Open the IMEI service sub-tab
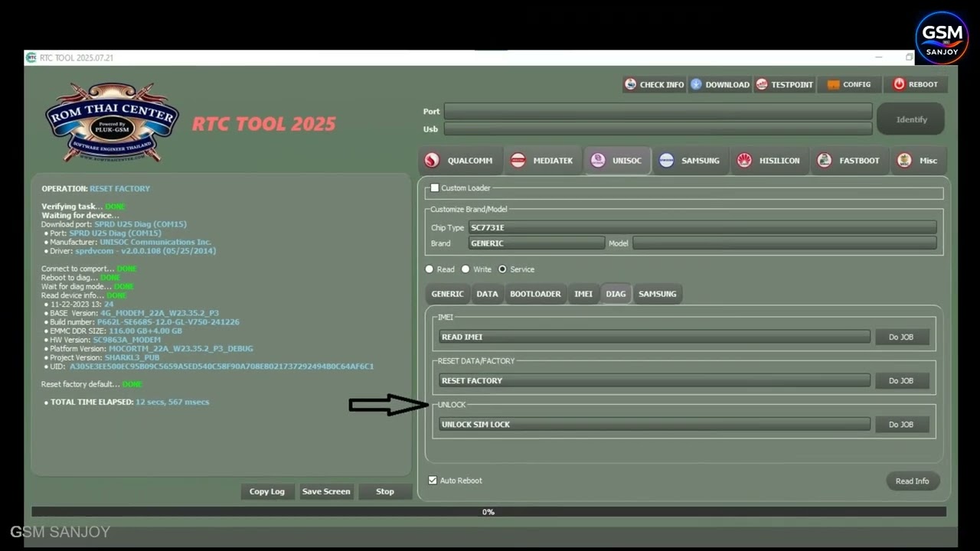 tap(583, 294)
